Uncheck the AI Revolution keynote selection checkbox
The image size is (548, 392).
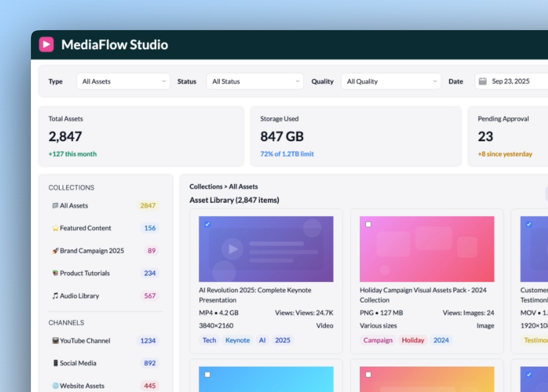pos(208,224)
